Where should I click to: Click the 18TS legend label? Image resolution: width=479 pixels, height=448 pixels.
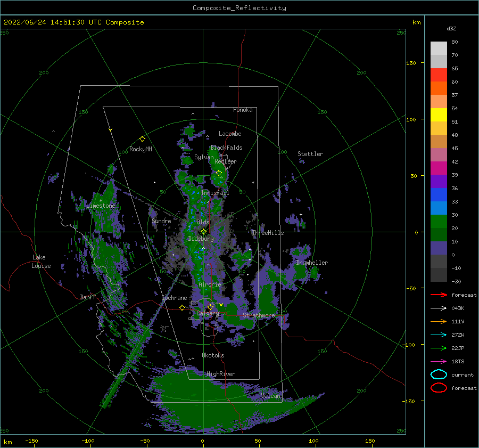tap(458, 362)
